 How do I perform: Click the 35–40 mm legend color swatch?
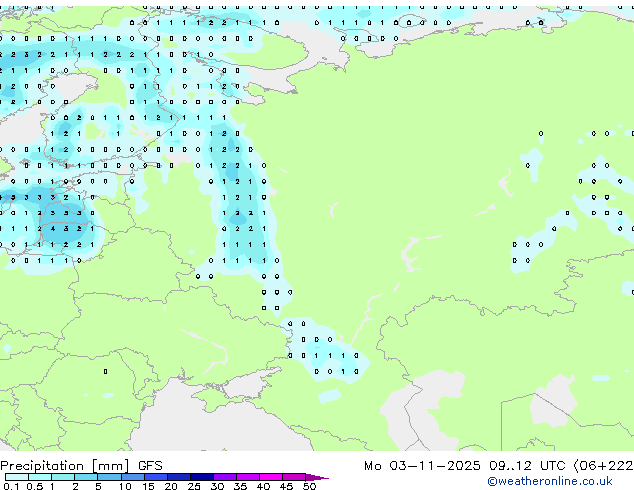click(x=248, y=477)
